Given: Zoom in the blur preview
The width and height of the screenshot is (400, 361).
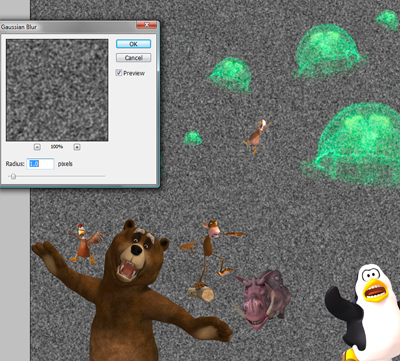Looking at the screenshot, I should [77, 147].
